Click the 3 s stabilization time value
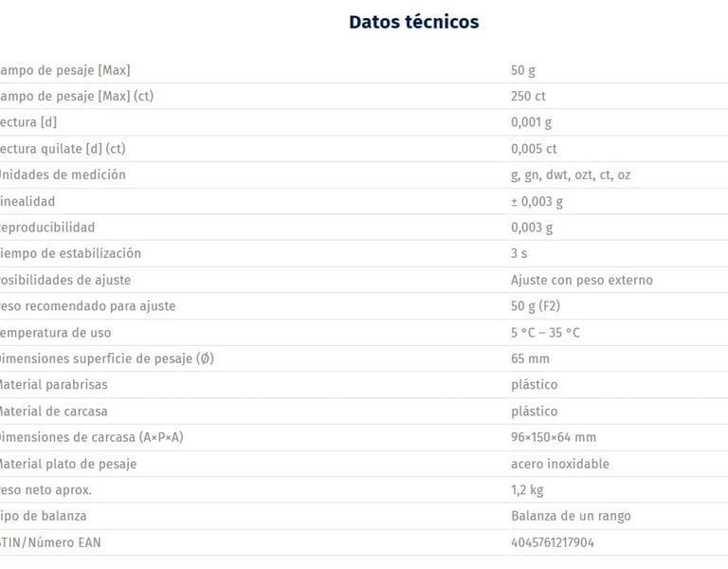 (x=519, y=253)
